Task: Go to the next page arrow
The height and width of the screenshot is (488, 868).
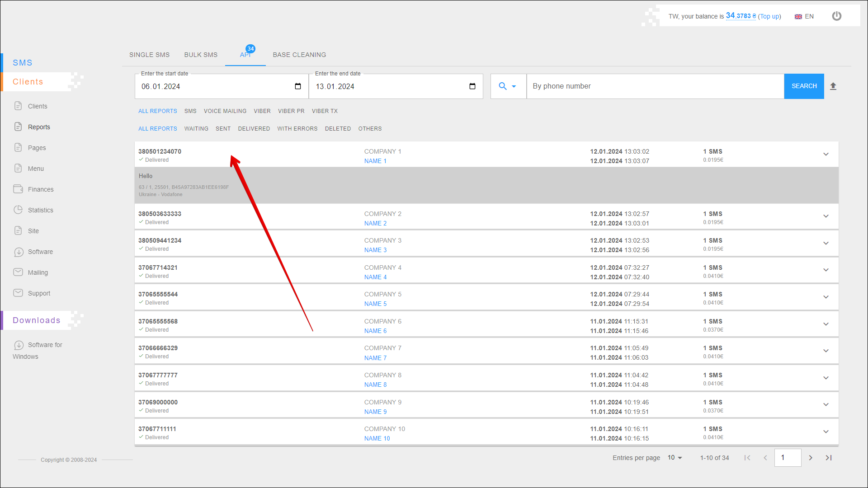Action: pos(811,458)
